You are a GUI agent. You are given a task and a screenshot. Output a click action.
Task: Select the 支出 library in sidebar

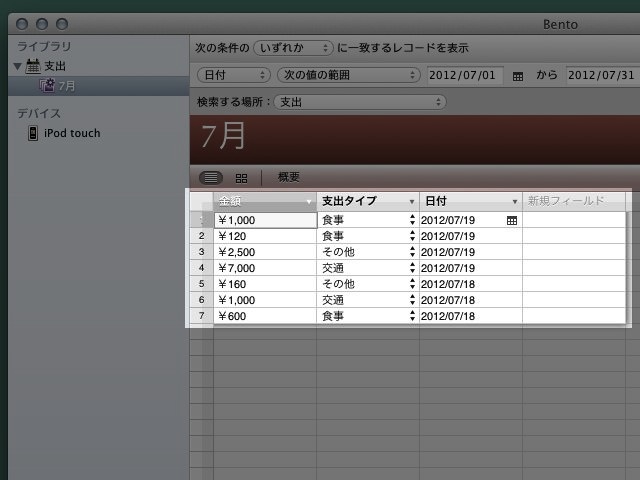(55, 66)
